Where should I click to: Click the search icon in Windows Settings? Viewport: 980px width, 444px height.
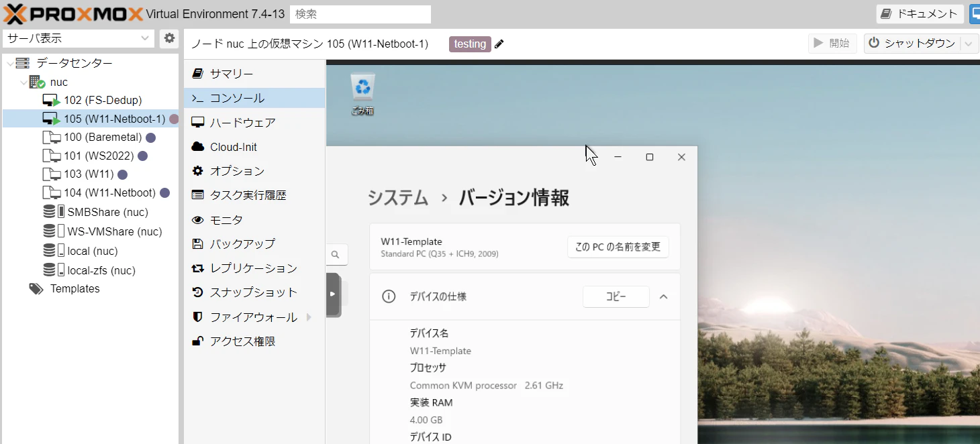(335, 255)
